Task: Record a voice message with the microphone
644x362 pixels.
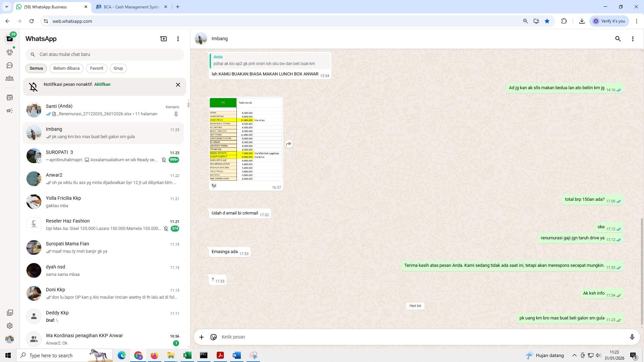Action: pyautogui.click(x=632, y=337)
